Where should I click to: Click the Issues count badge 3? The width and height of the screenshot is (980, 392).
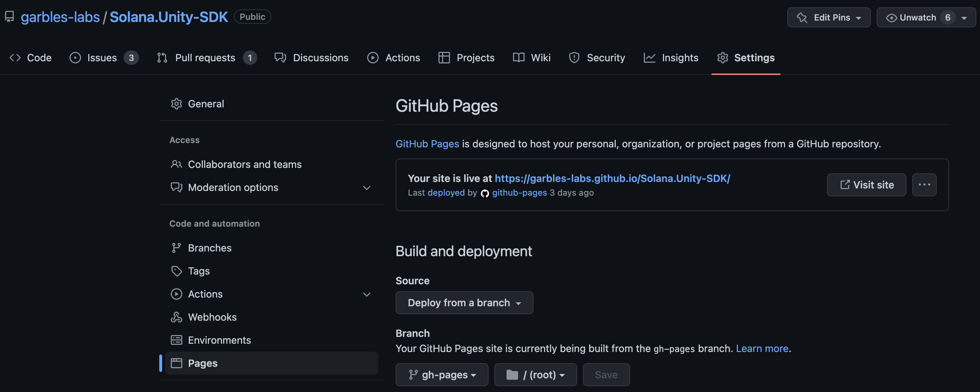click(x=131, y=58)
